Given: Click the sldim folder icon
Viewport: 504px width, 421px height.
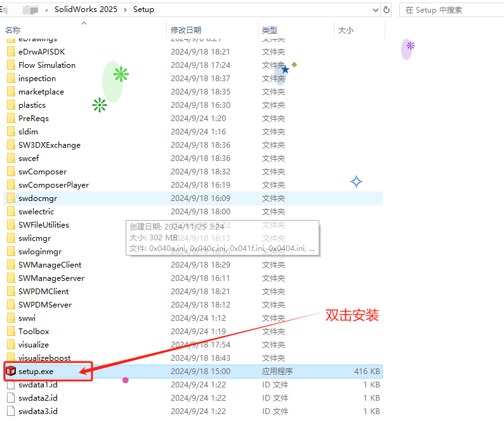Looking at the screenshot, I should coord(11,132).
